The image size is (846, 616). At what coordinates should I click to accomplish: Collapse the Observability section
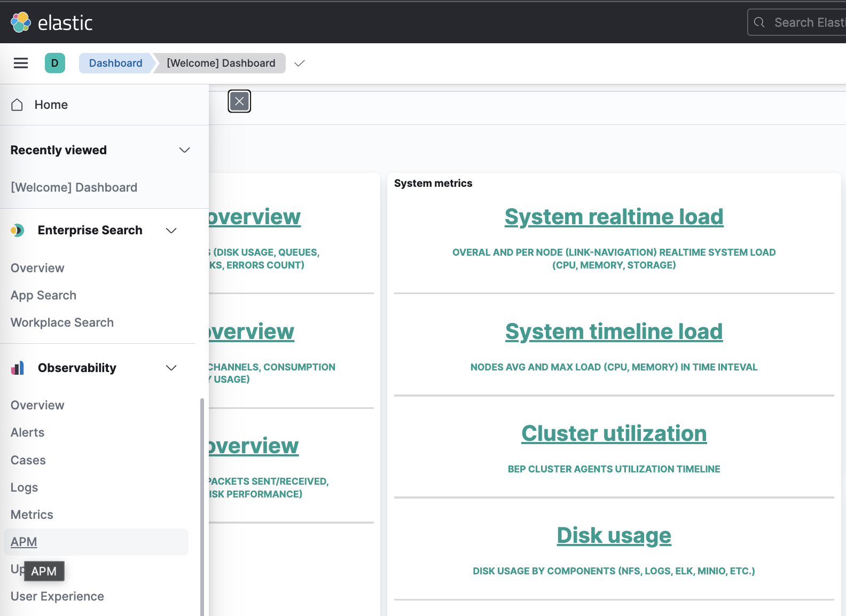pos(171,368)
